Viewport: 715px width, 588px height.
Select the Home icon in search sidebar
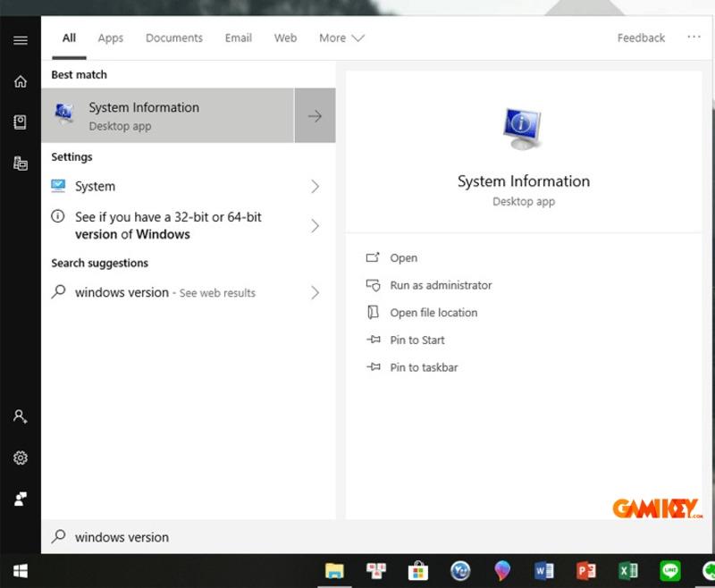click(x=20, y=80)
